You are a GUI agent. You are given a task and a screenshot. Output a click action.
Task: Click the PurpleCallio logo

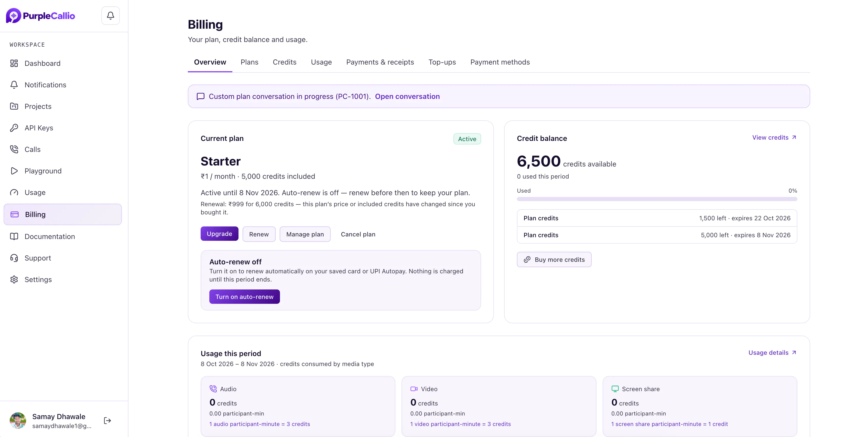40,16
